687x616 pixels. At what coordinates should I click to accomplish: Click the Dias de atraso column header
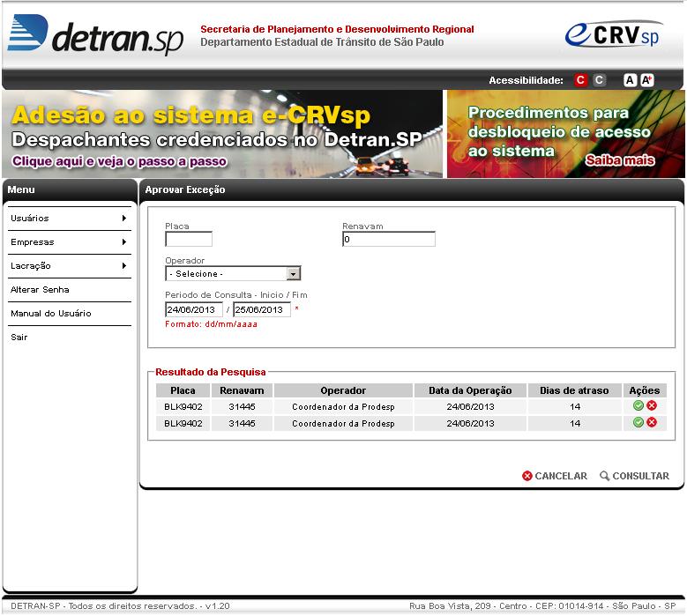pos(574,390)
